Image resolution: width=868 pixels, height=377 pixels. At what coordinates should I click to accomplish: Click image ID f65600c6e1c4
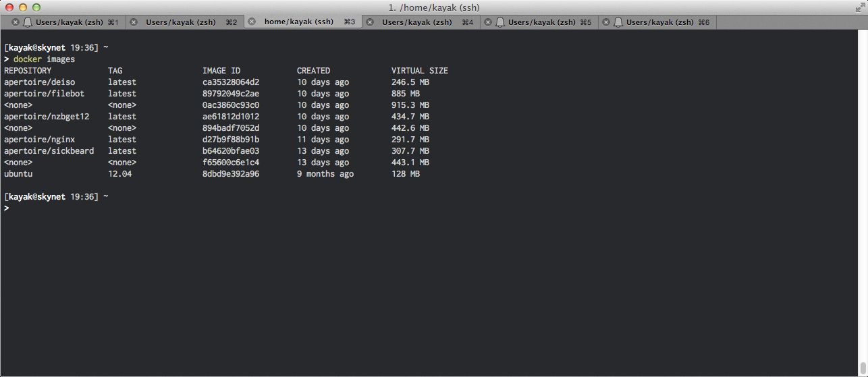pyautogui.click(x=231, y=163)
